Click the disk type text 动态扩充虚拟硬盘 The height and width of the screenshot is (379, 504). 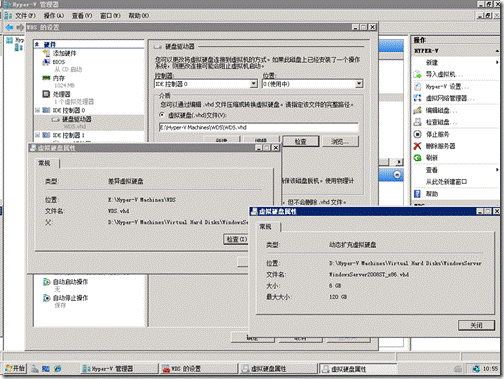(x=352, y=245)
